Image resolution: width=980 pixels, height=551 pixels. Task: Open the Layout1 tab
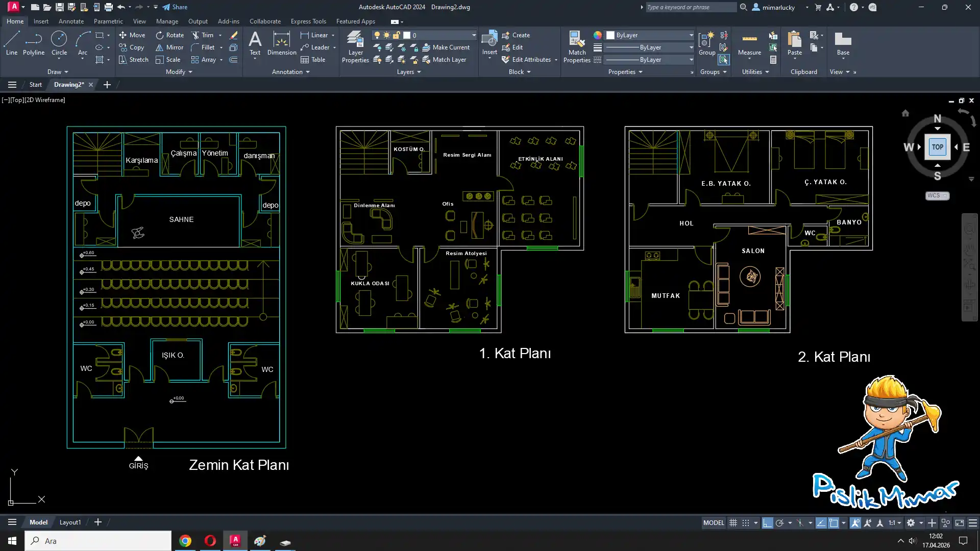coord(70,522)
